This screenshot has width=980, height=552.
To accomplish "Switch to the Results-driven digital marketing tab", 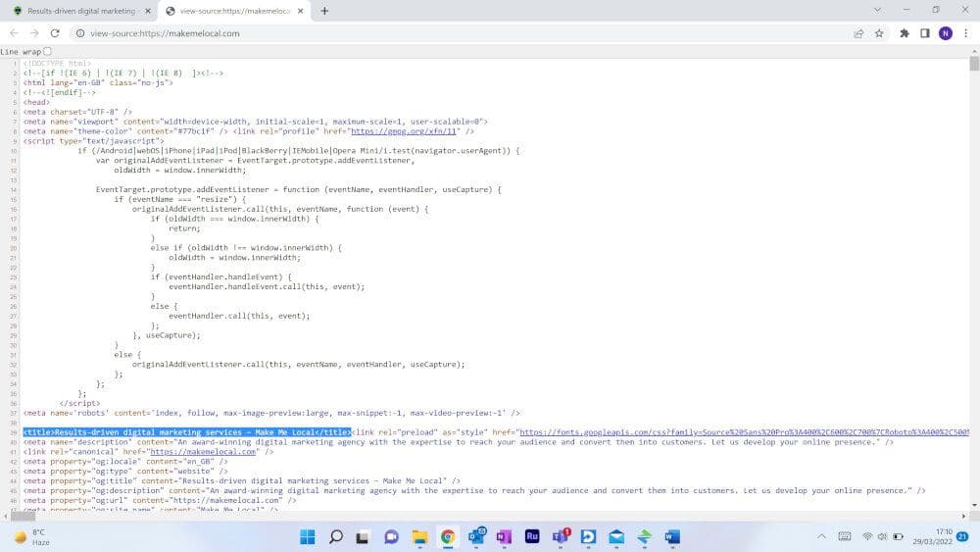I will 78,11.
